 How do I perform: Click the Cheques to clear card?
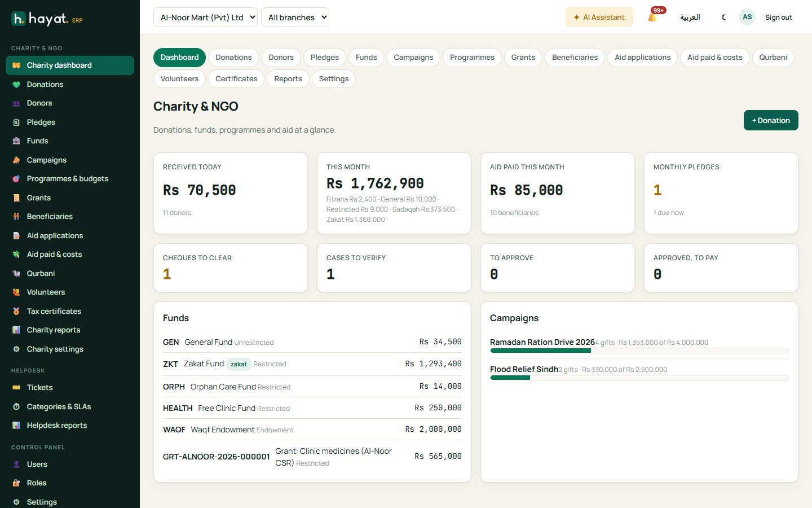pyautogui.click(x=231, y=268)
